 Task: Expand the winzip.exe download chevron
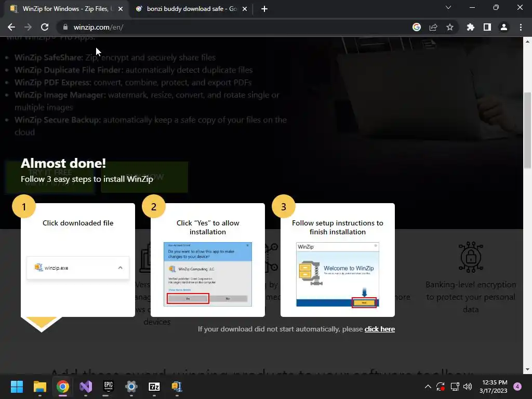click(x=120, y=268)
